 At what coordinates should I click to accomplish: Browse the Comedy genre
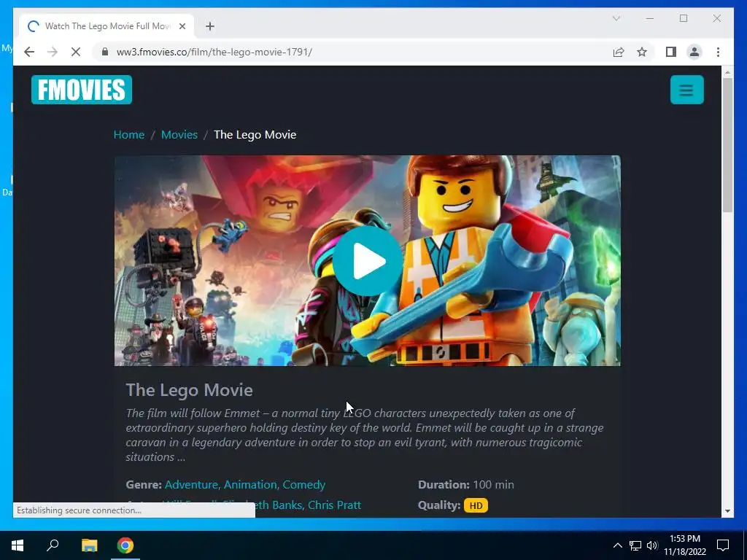tap(304, 485)
